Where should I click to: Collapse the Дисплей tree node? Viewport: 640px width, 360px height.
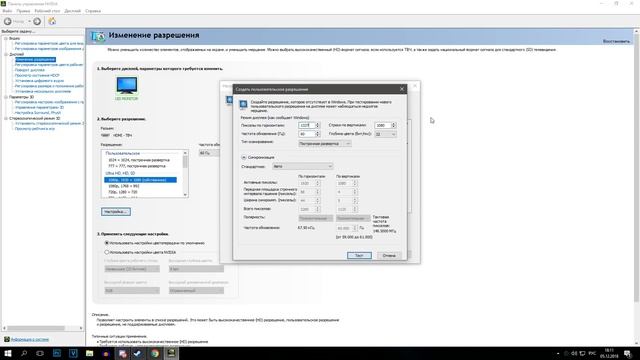[x=6, y=54]
